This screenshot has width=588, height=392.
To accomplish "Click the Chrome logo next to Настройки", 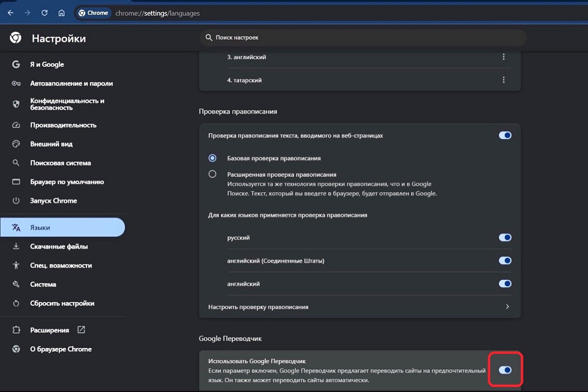I will coord(16,38).
